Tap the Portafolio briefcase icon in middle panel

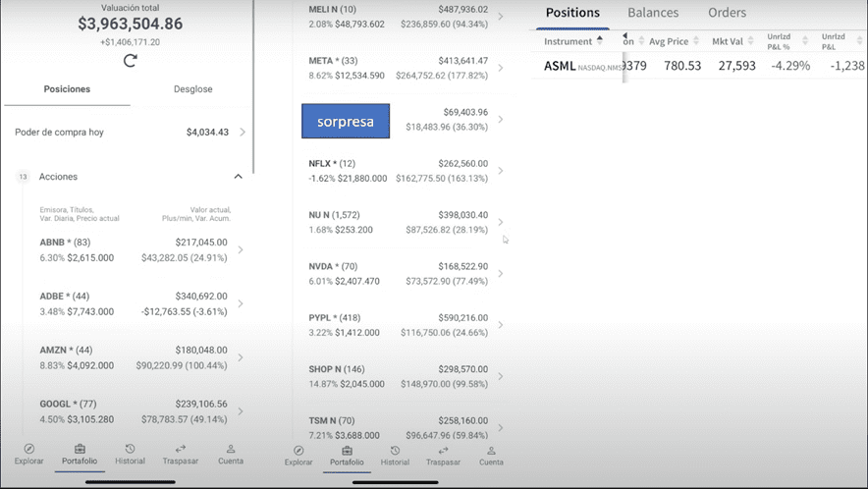pos(346,451)
